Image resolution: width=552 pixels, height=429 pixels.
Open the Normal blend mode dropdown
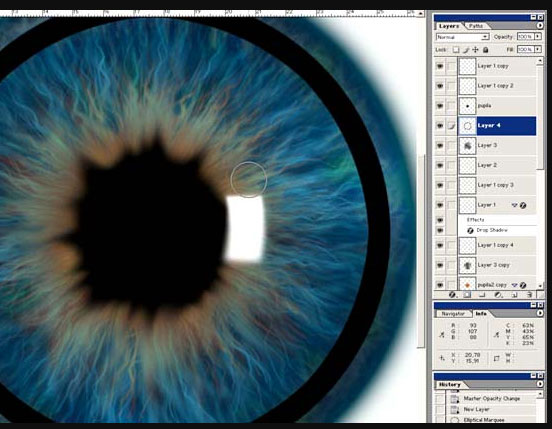click(x=463, y=37)
